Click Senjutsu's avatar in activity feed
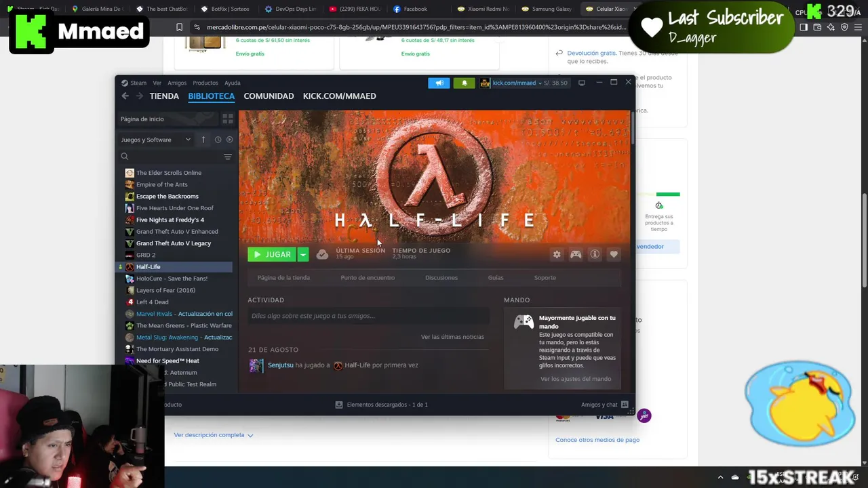Image resolution: width=868 pixels, height=488 pixels. (x=256, y=365)
